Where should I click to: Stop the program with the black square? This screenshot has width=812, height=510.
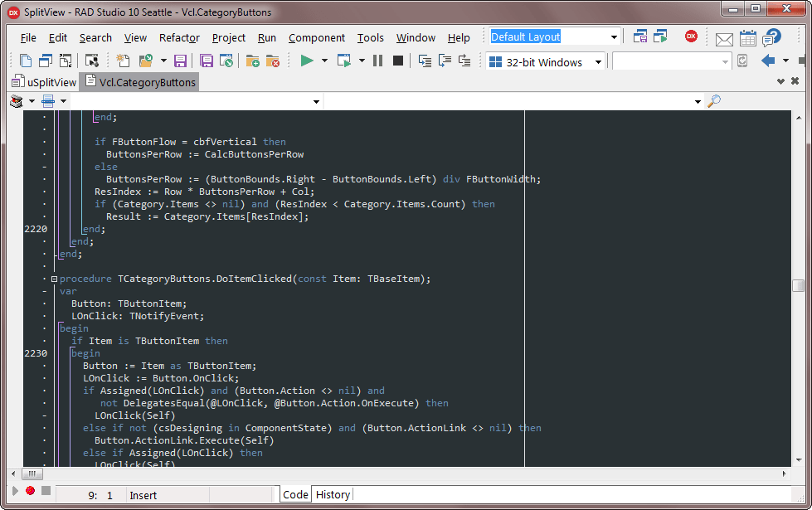(x=398, y=61)
